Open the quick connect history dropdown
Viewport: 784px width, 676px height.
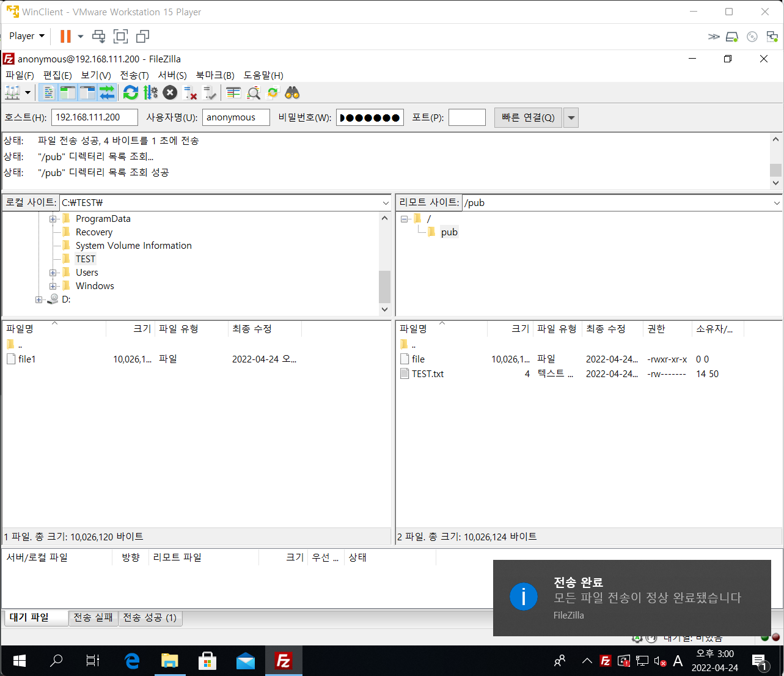(x=571, y=117)
